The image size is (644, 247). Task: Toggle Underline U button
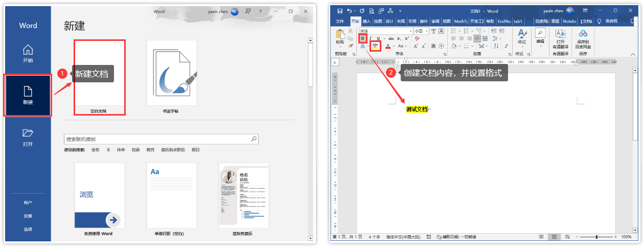coord(378,38)
